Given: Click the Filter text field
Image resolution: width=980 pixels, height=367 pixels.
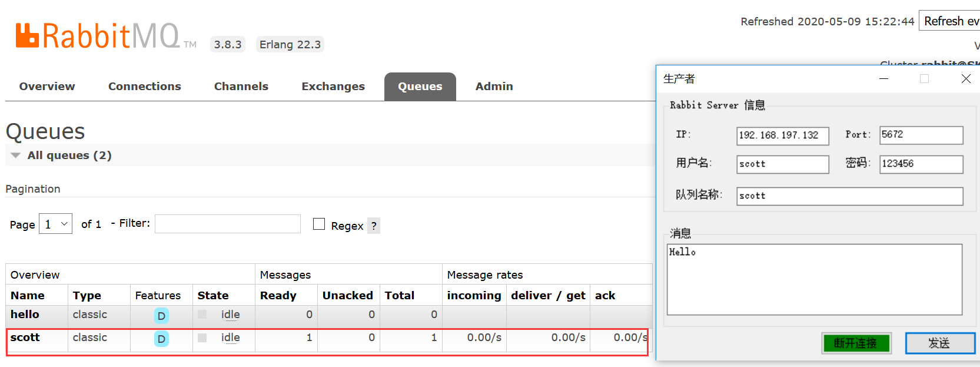Looking at the screenshot, I should pyautogui.click(x=228, y=224).
